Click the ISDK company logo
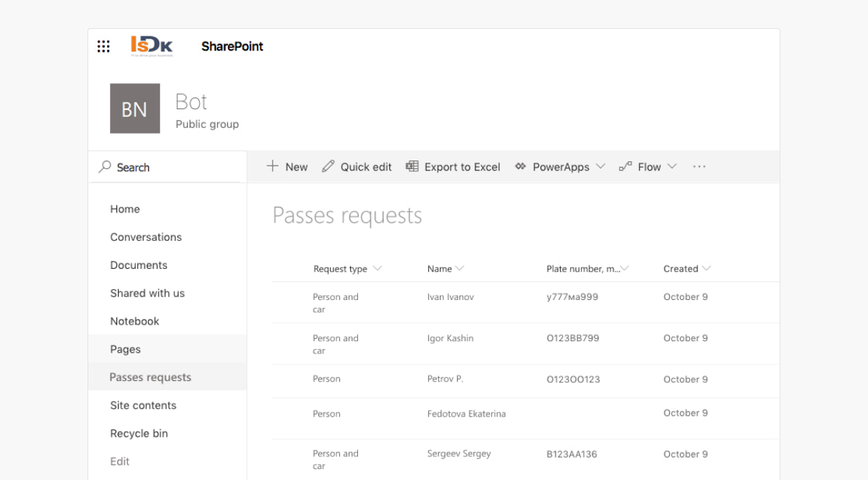Image resolution: width=868 pixels, height=480 pixels. [151, 46]
